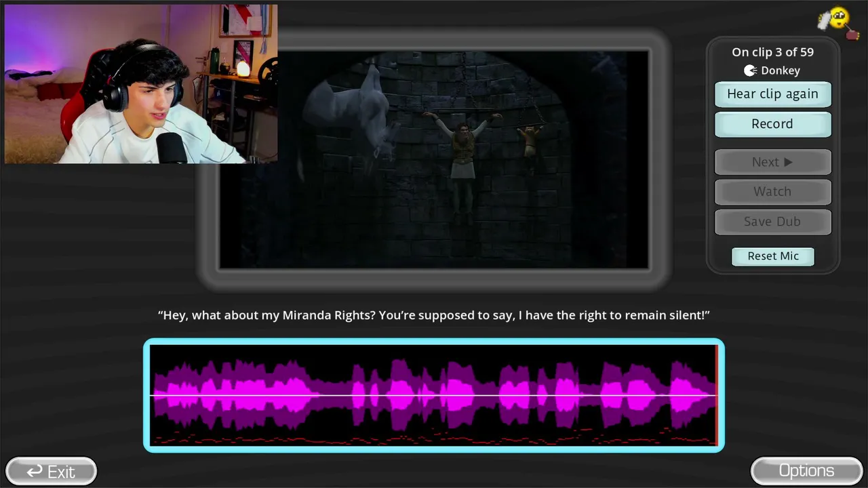Start recording with the Record button
The image size is (868, 488).
[772, 124]
